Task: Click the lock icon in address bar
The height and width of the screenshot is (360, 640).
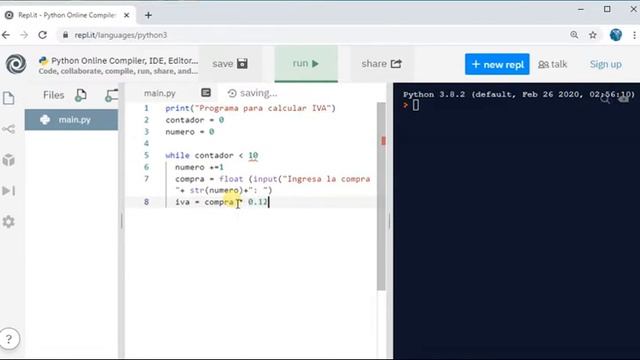Action: pyautogui.click(x=65, y=35)
